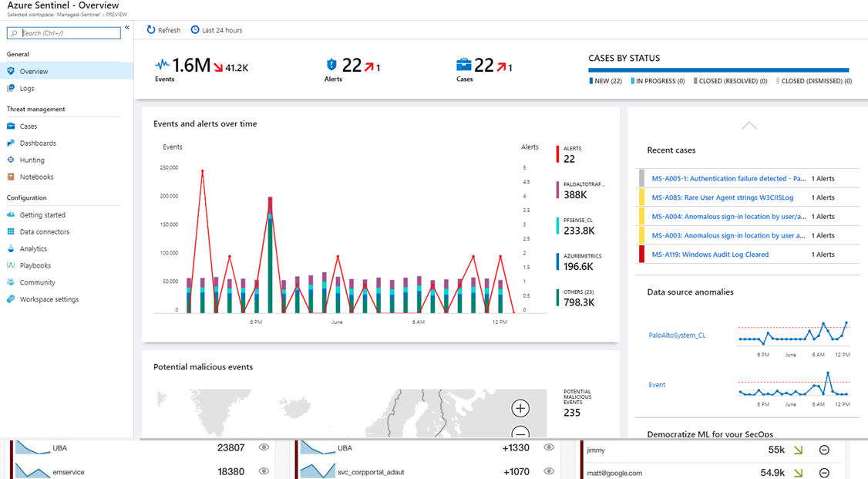Click the Refresh circular arrow icon
Viewport: 868px width, 479px height.
click(150, 30)
